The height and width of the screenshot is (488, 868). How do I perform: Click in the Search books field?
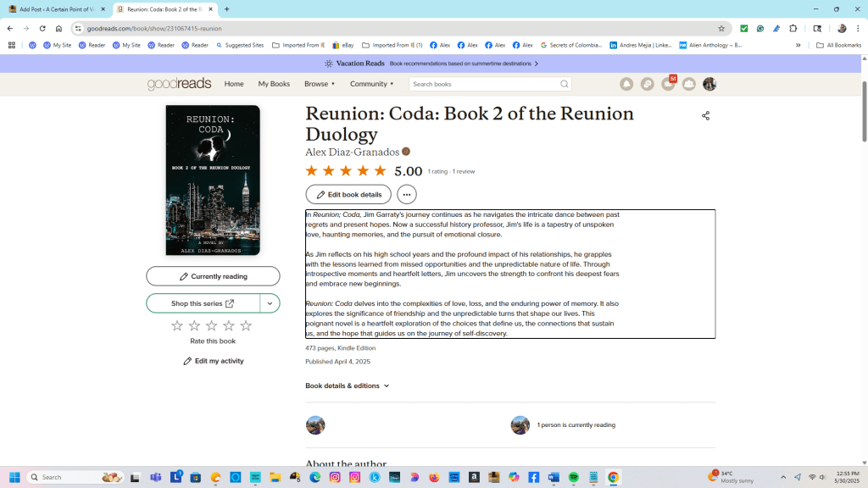pyautogui.click(x=483, y=84)
